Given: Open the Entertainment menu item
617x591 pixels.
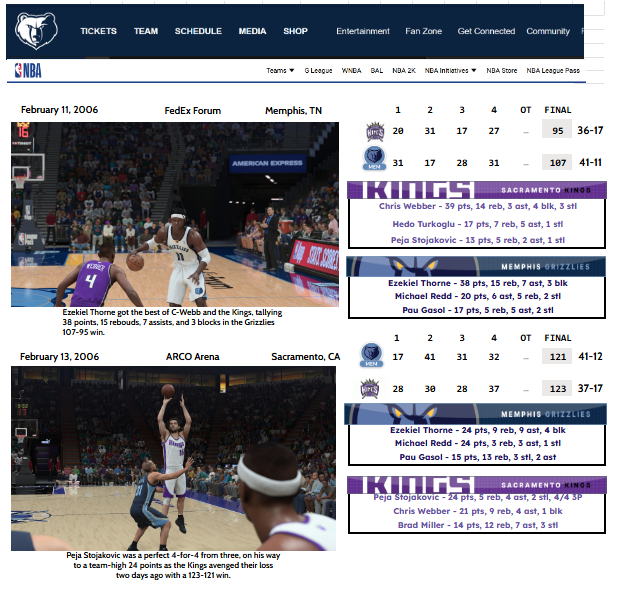Looking at the screenshot, I should click(x=363, y=31).
